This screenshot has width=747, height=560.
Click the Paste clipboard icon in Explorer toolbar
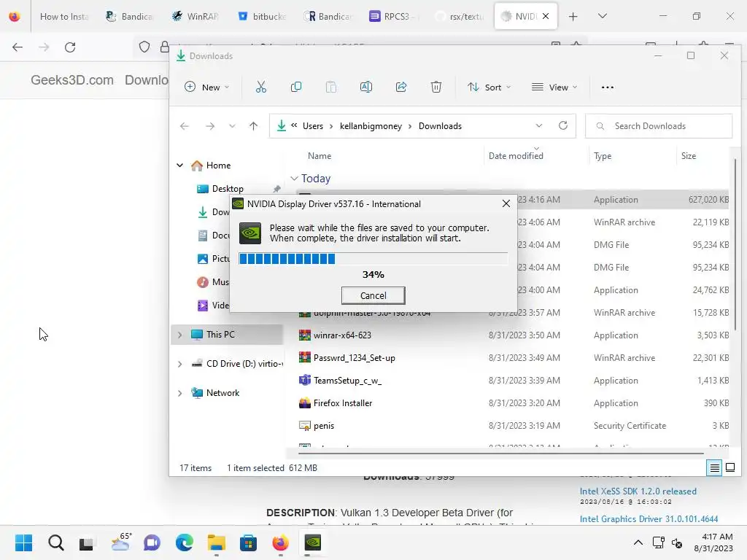pyautogui.click(x=330, y=87)
